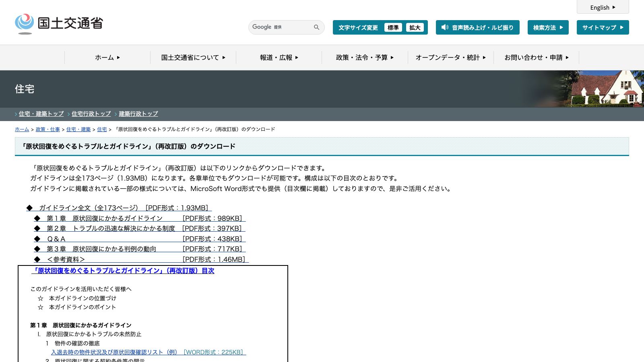Expand the お問い合わせ・申請 menu
The image size is (644, 362).
[536, 58]
